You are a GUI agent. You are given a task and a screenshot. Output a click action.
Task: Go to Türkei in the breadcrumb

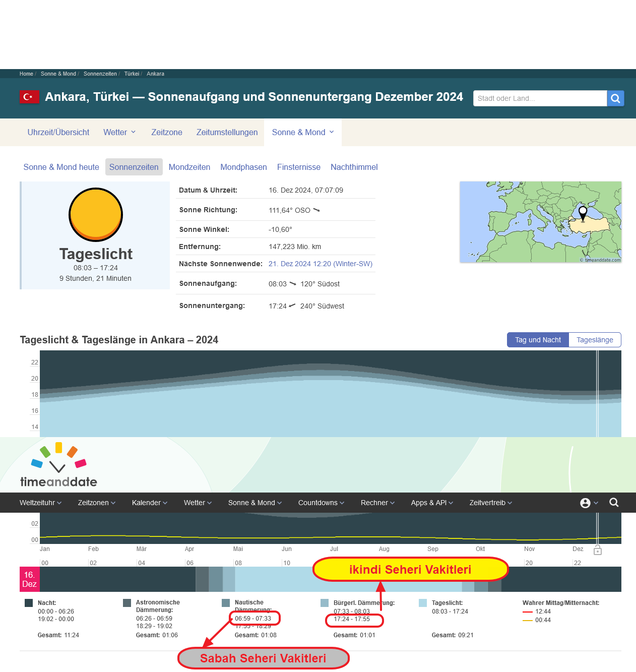click(132, 74)
